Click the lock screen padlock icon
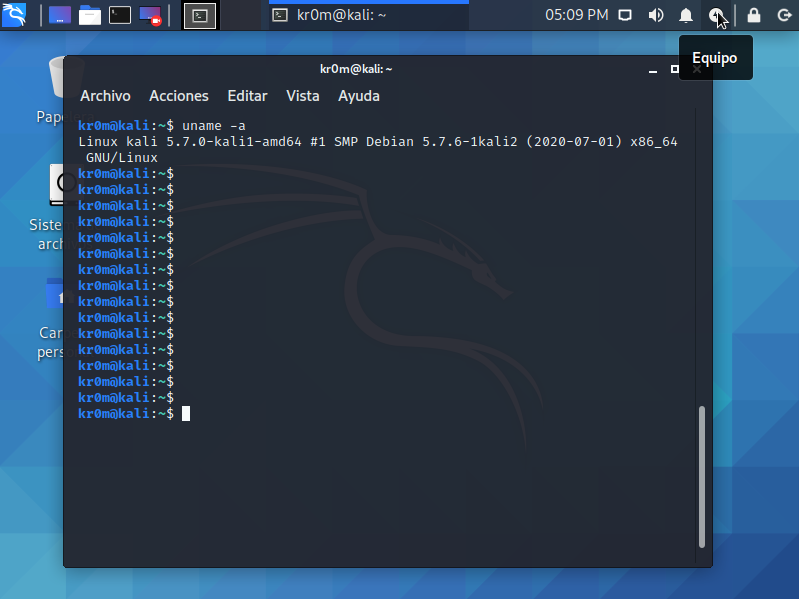Viewport: 799px width, 599px height. pyautogui.click(x=754, y=15)
